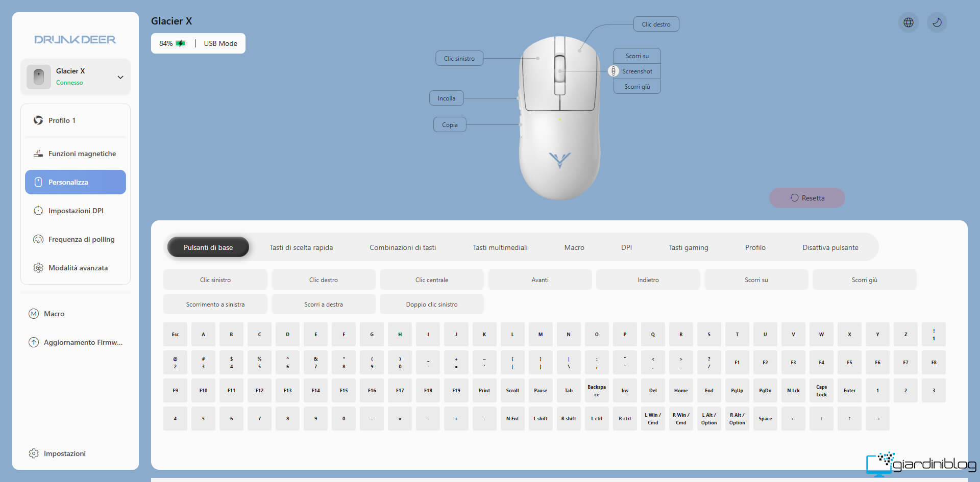Assign Avanti function

tap(540, 280)
